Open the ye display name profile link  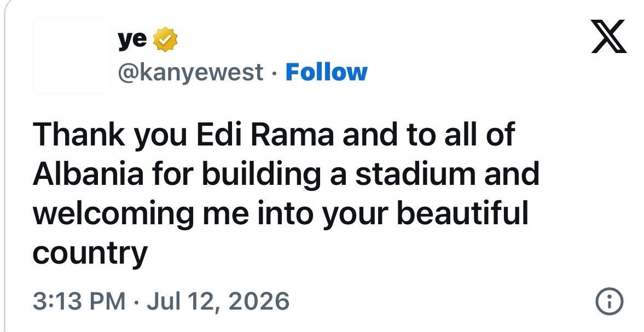(x=132, y=40)
